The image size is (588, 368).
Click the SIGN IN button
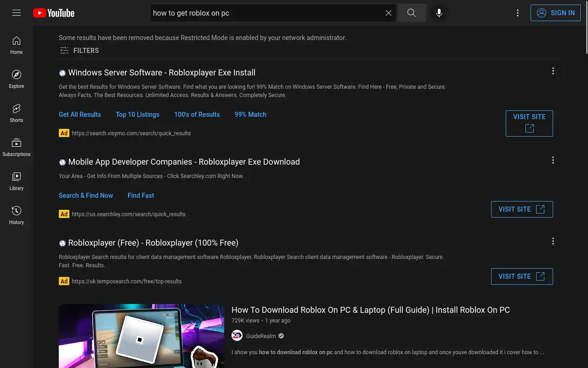coord(555,13)
